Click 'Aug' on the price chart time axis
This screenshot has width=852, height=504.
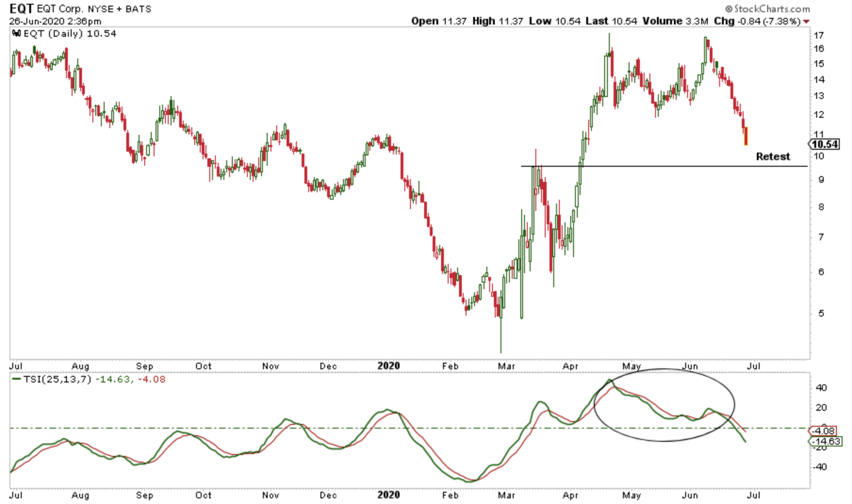point(81,366)
